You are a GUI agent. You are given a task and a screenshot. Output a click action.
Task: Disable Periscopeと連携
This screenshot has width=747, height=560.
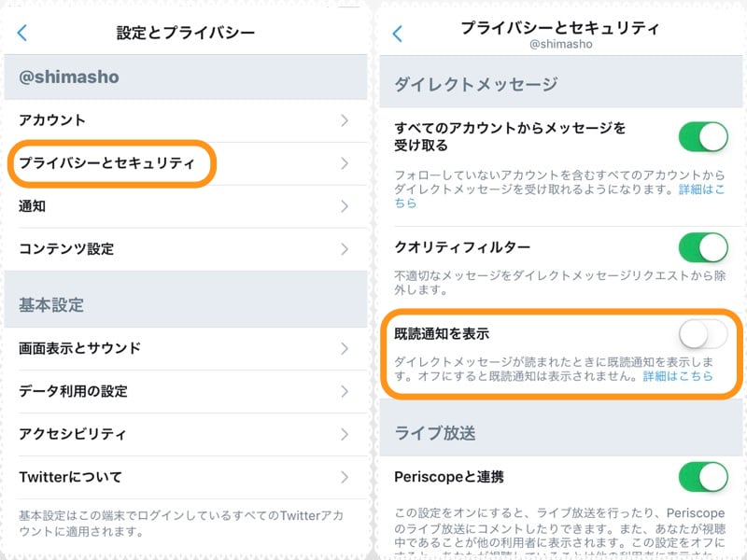click(x=705, y=476)
